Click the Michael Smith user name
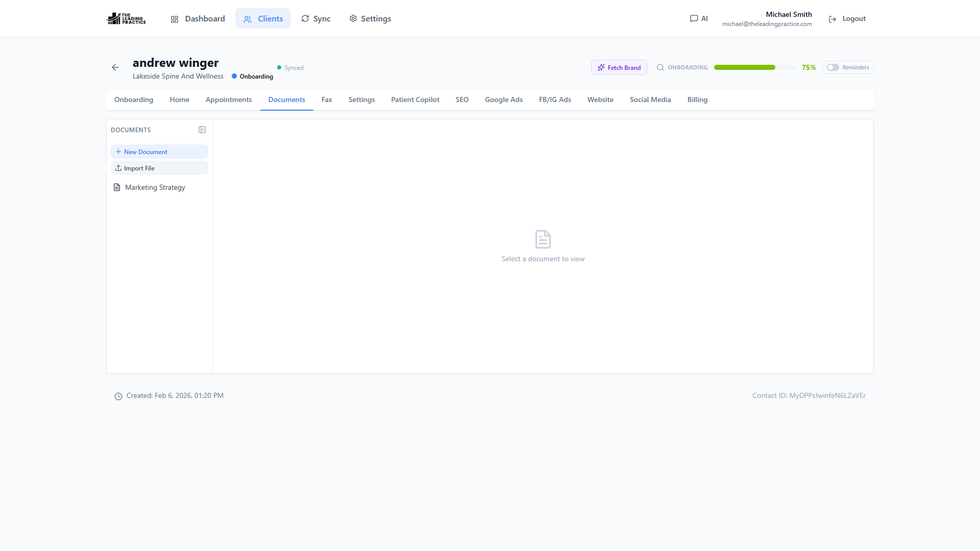 coord(789,14)
